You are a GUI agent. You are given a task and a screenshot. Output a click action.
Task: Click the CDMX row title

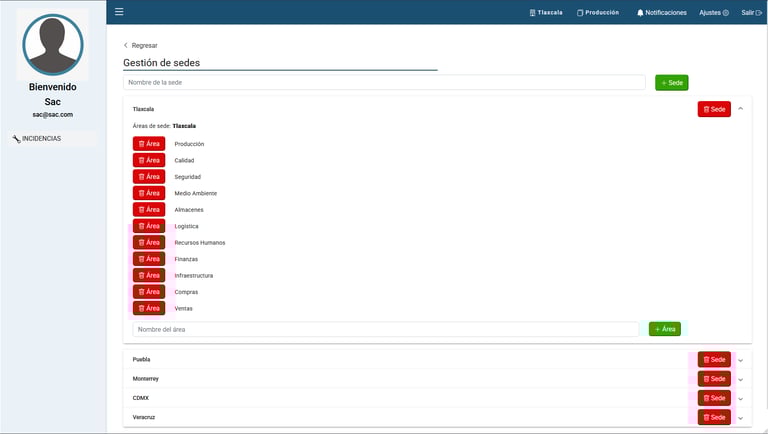pos(141,398)
